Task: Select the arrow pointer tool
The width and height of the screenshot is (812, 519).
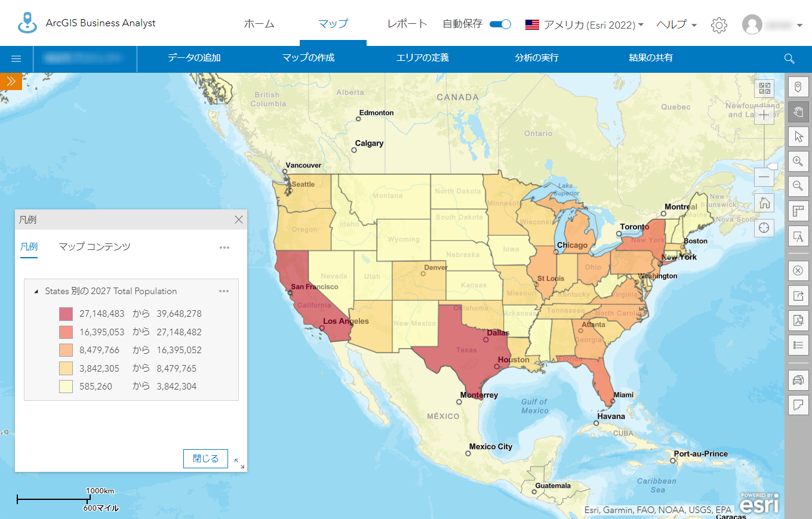Action: click(x=798, y=137)
